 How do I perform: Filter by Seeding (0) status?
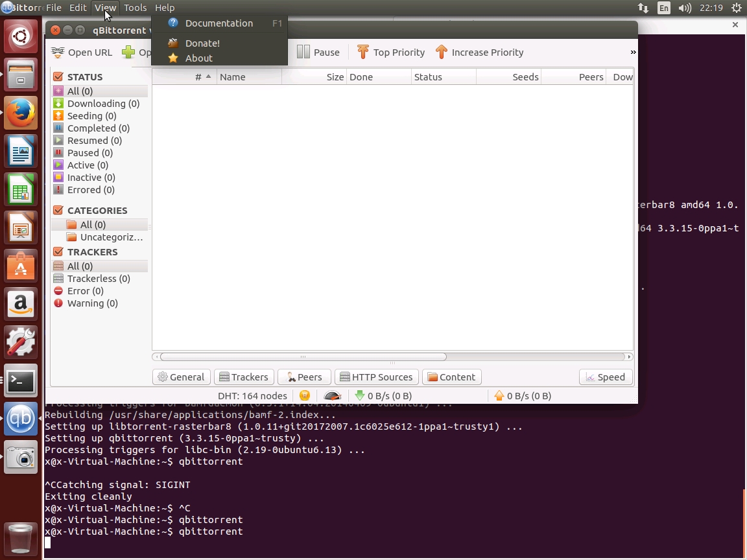point(100,116)
